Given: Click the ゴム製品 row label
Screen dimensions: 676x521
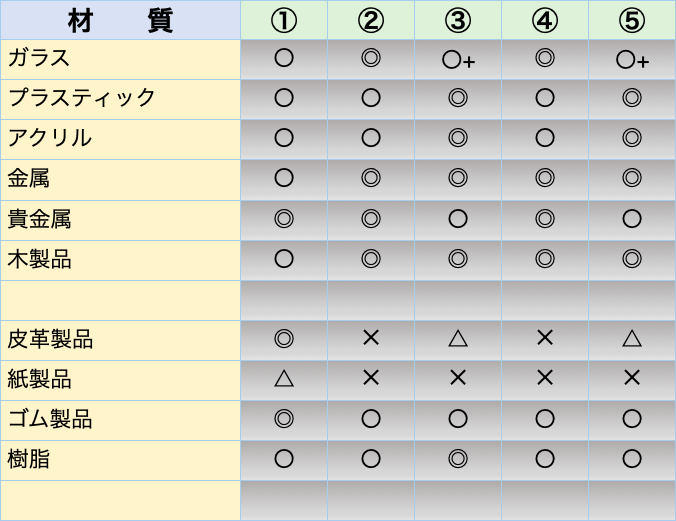Looking at the screenshot, I should click(50, 419).
